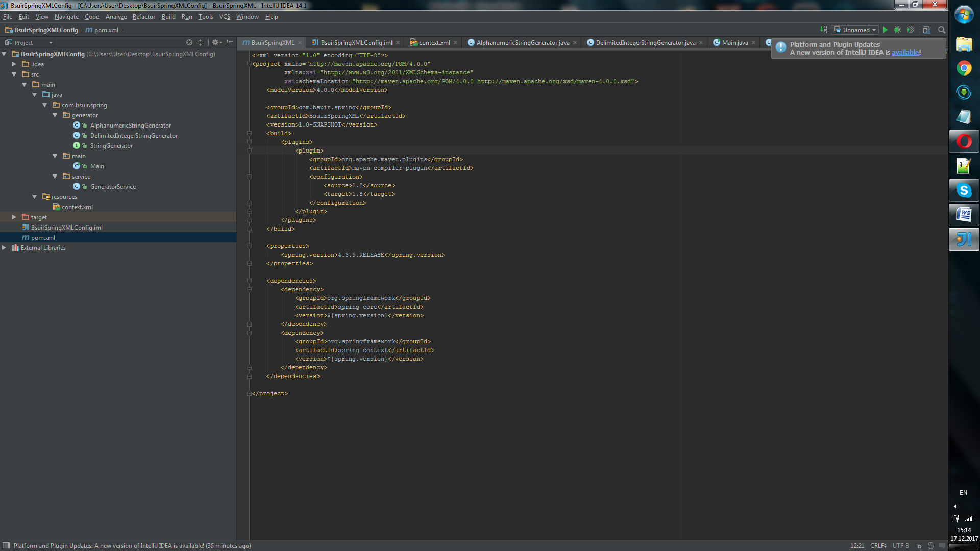Image resolution: width=980 pixels, height=551 pixels.
Task: Select context.xml under resources
Action: [77, 207]
